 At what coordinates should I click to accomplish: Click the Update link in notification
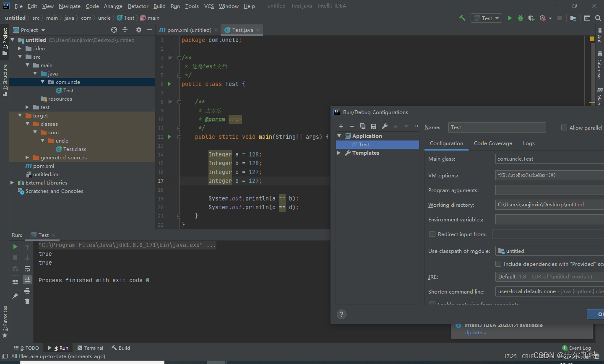(475, 333)
